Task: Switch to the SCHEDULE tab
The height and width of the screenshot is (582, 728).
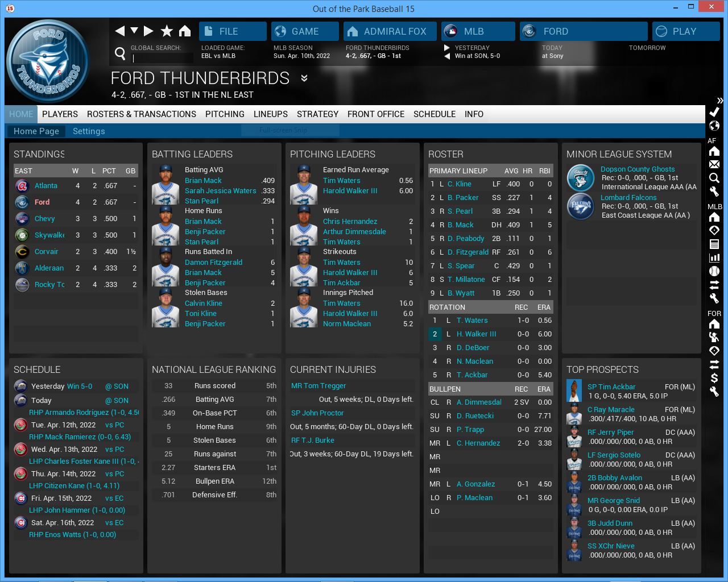Action: coord(435,114)
